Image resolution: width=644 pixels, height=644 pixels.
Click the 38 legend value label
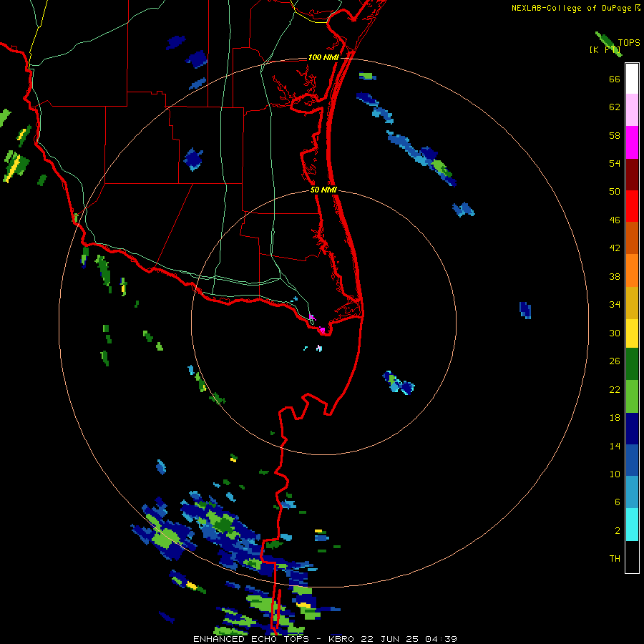coord(615,276)
